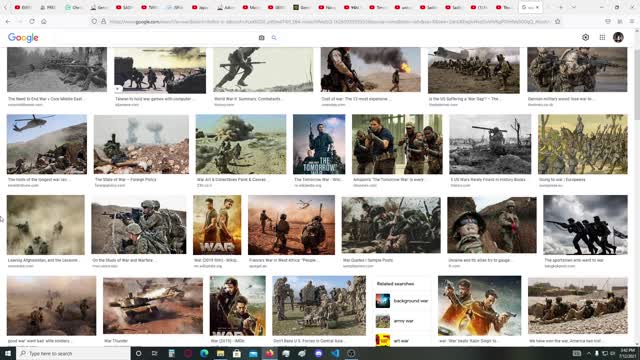Open the burning oil well Cost of war image

tap(370, 69)
